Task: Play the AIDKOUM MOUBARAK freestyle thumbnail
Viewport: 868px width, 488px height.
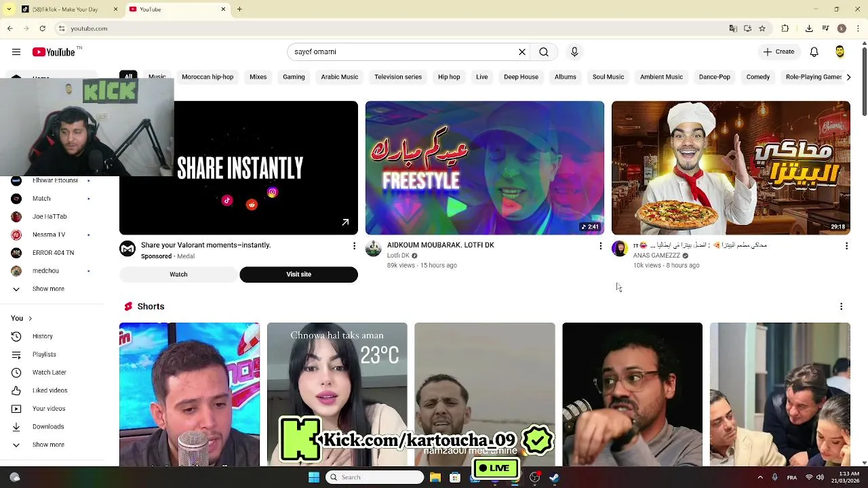Action: pyautogui.click(x=485, y=168)
